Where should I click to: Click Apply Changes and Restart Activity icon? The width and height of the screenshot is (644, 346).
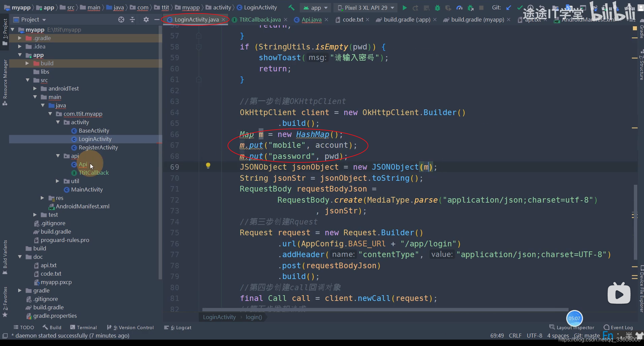416,7
